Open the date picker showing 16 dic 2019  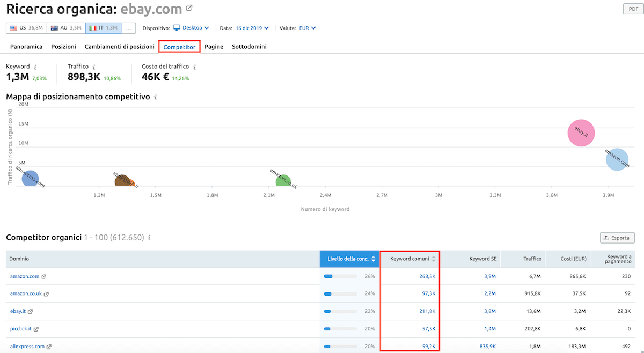[250, 27]
